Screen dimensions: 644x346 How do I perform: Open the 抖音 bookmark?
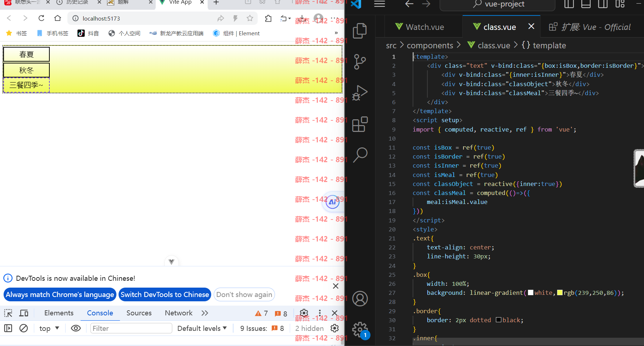(x=88, y=33)
